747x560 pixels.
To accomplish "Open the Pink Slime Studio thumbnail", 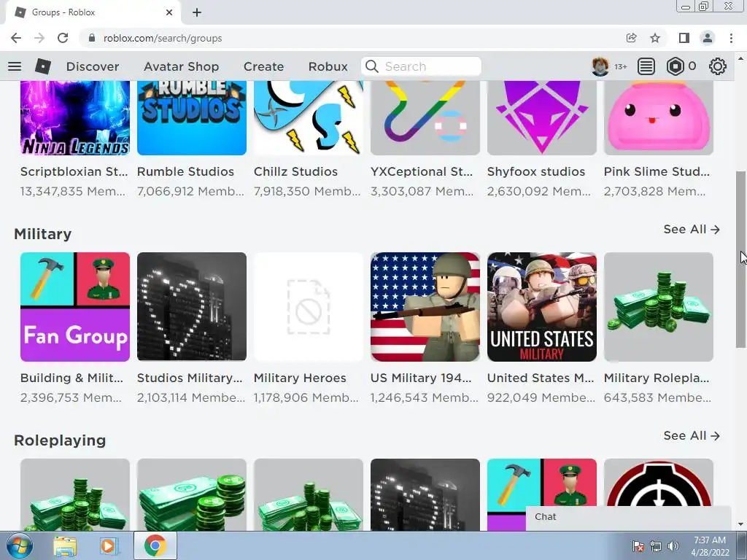I will pos(659,117).
